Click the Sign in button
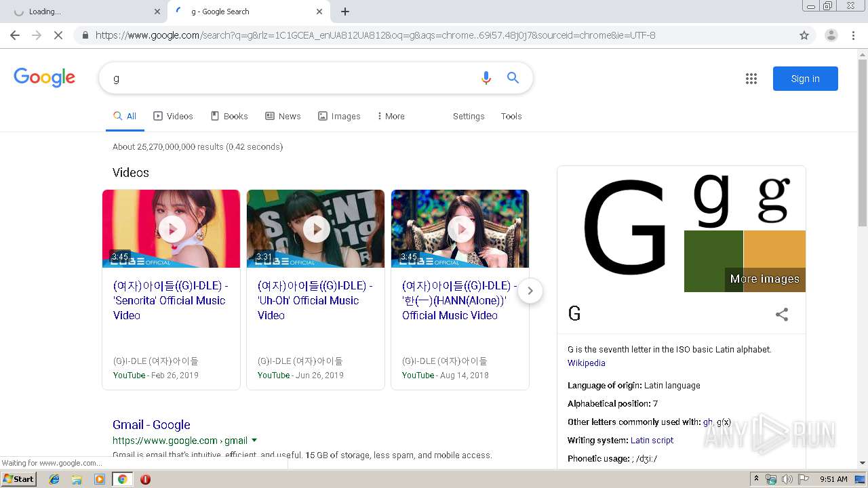Viewport: 868px width, 488px height. [x=805, y=79]
